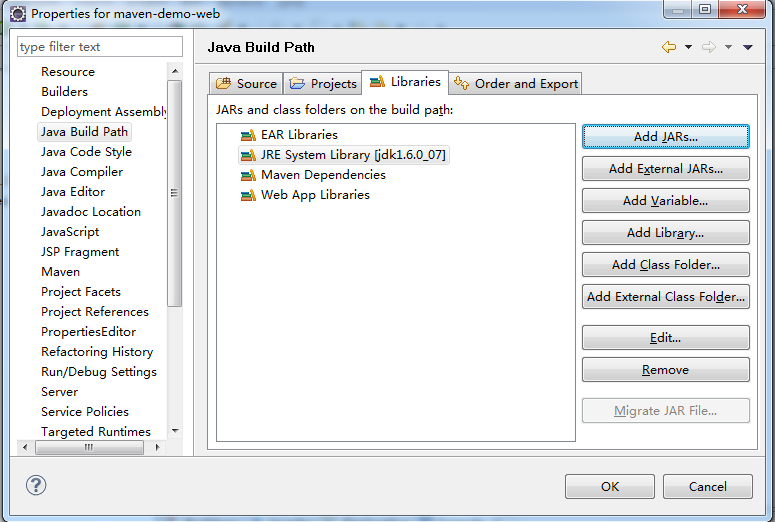Click the Order and Export tab icon
775x522 pixels.
461,83
